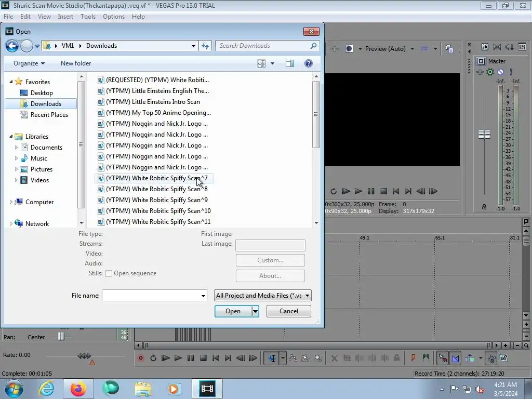Viewport: 532px width, 399px height.
Task: Click the preview Overlays grid icon
Action: tap(424, 48)
